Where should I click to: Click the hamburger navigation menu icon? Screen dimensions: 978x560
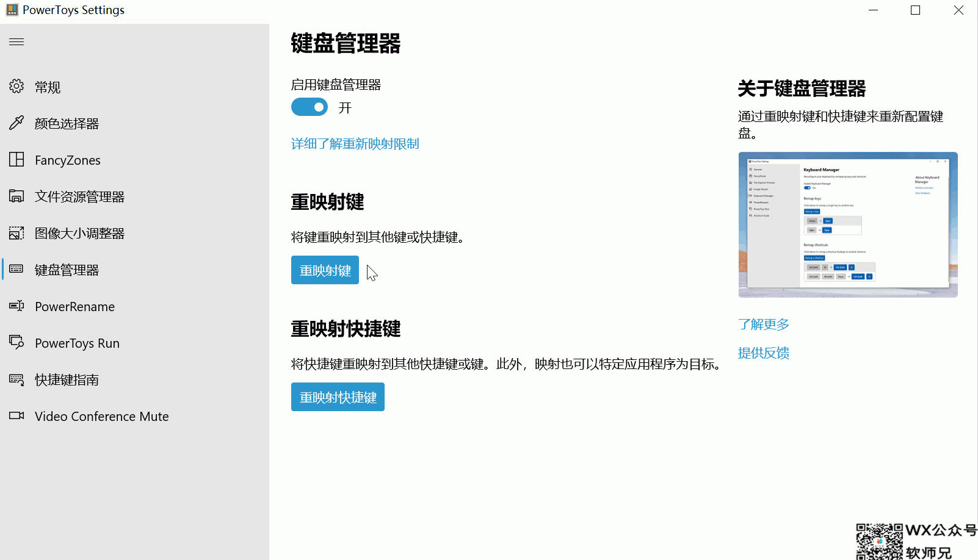(16, 42)
